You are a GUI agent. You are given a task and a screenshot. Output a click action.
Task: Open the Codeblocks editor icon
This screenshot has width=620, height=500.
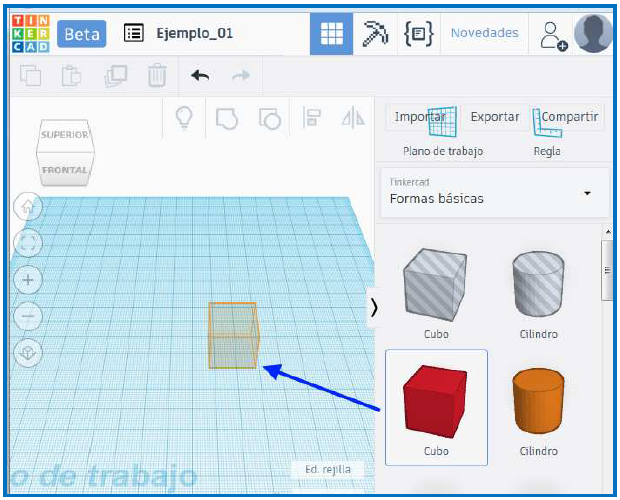417,33
